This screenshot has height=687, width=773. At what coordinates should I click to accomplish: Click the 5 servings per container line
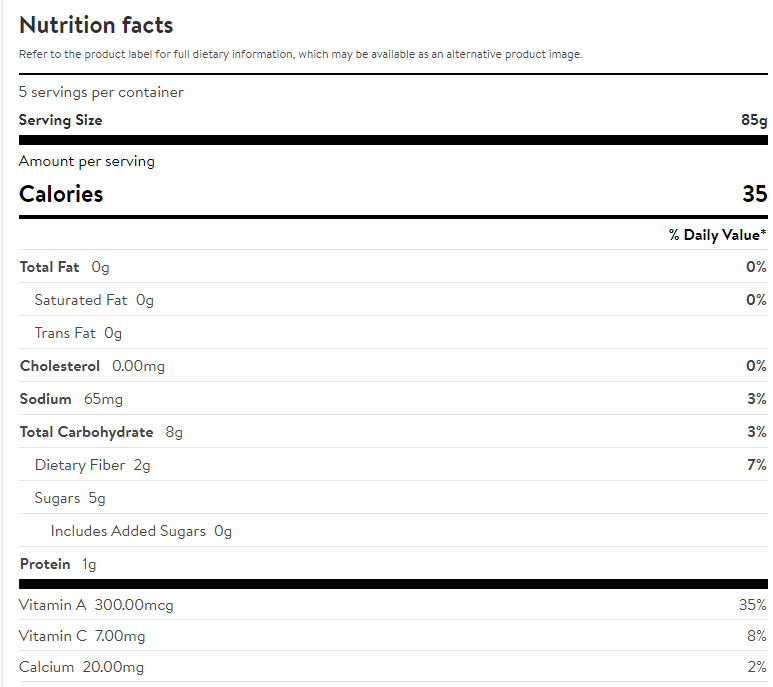(101, 92)
